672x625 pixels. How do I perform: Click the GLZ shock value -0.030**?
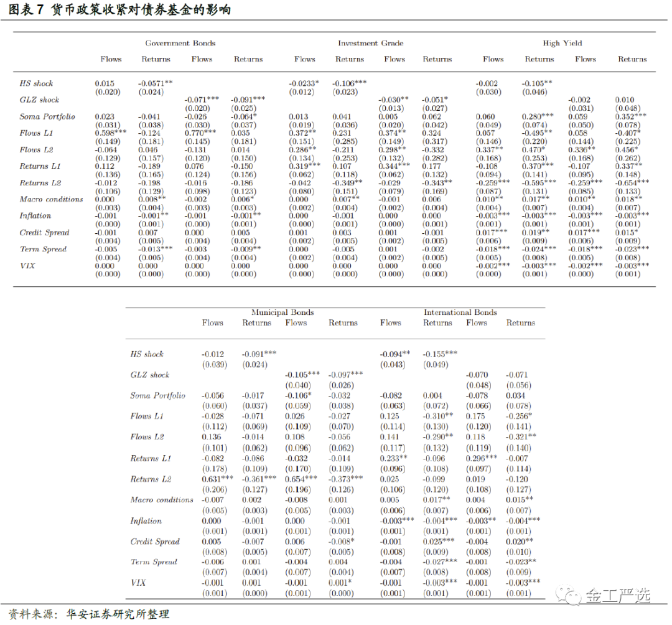point(393,100)
